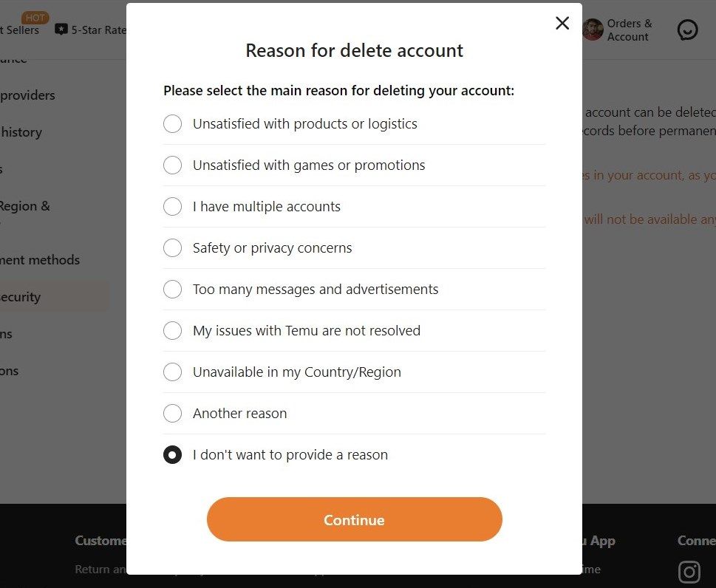The width and height of the screenshot is (716, 588).
Task: Open Best Sellers in the top navigation
Action: click(x=18, y=30)
